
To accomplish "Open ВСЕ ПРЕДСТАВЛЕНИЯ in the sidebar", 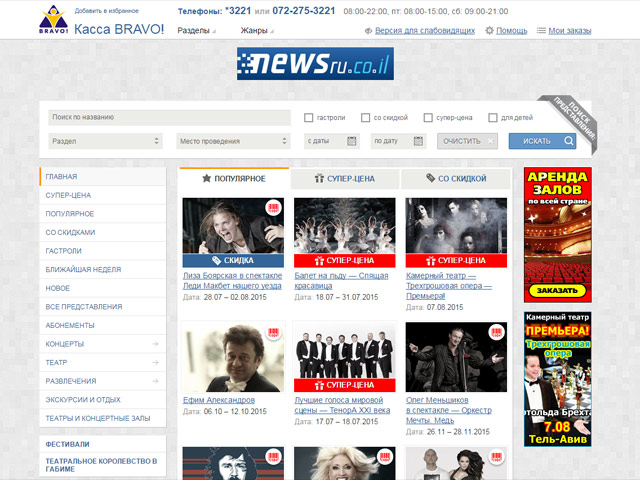I will (x=103, y=307).
